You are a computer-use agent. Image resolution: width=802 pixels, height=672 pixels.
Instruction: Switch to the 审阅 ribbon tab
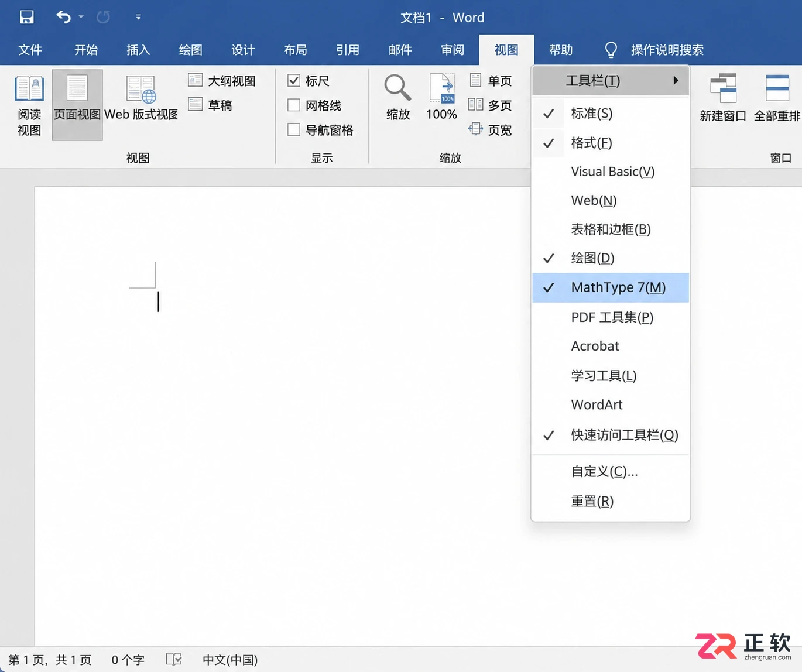[x=453, y=50]
